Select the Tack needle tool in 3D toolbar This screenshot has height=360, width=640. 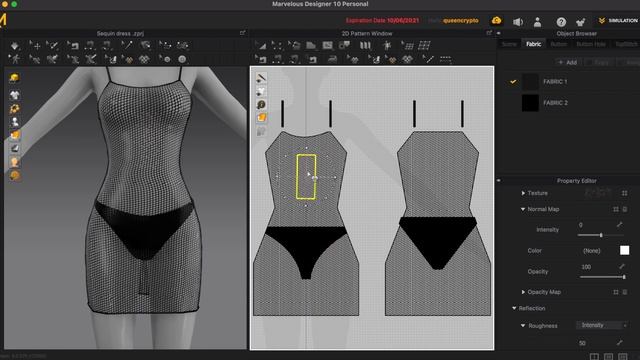(126, 45)
